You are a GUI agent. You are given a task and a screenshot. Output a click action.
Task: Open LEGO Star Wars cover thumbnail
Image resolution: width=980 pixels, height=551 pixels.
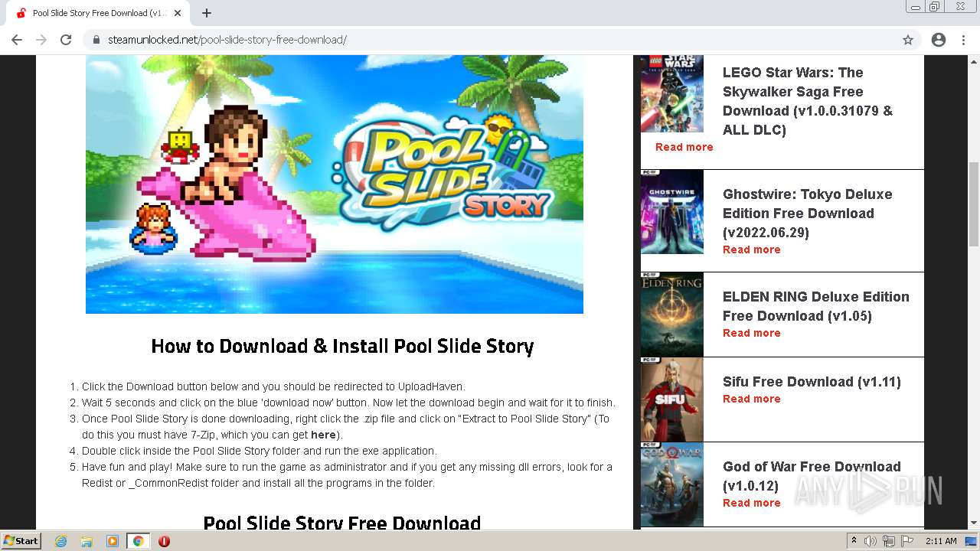tap(672, 93)
